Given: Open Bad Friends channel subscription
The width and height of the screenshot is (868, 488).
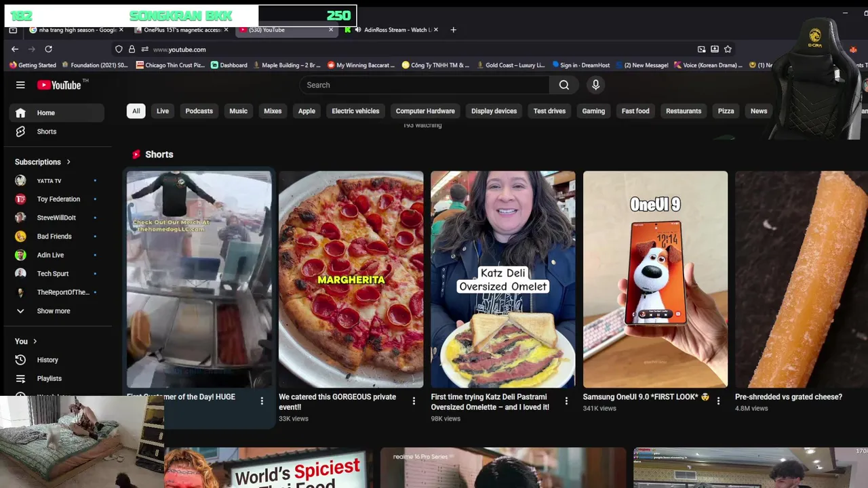Looking at the screenshot, I should point(57,237).
